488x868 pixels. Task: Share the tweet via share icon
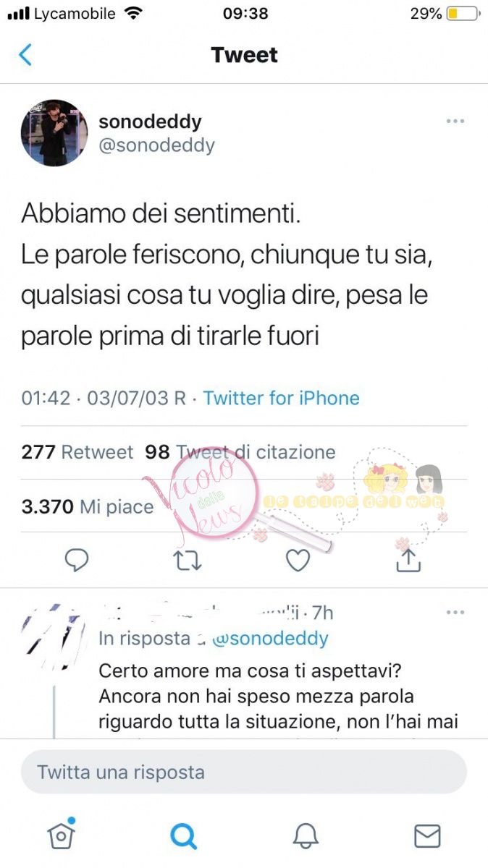click(408, 559)
